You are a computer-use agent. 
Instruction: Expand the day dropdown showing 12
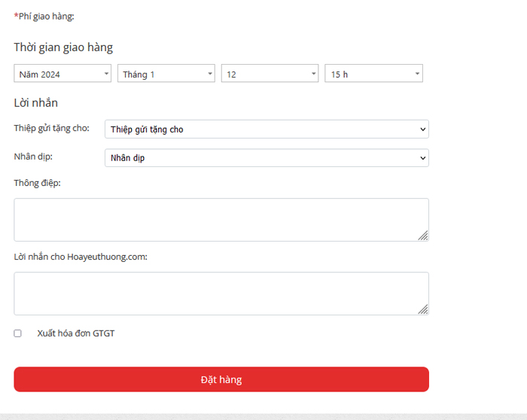pos(270,74)
